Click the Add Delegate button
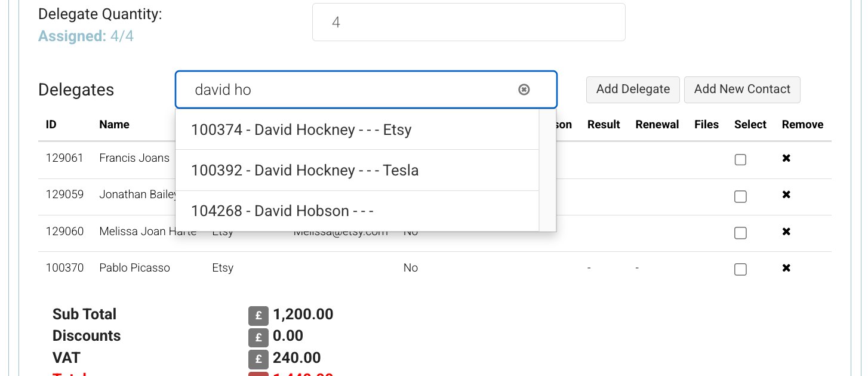868x376 pixels. click(x=633, y=89)
